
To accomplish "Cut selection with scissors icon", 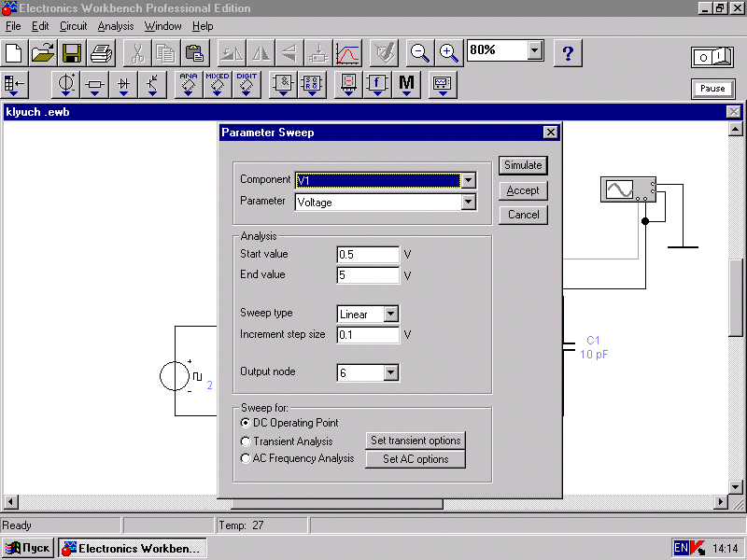I will pos(137,53).
